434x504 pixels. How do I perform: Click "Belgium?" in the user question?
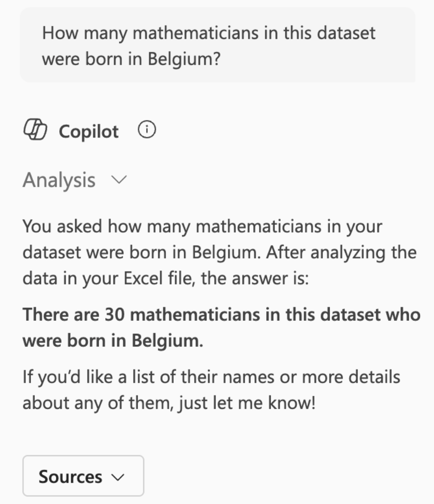[x=184, y=59]
